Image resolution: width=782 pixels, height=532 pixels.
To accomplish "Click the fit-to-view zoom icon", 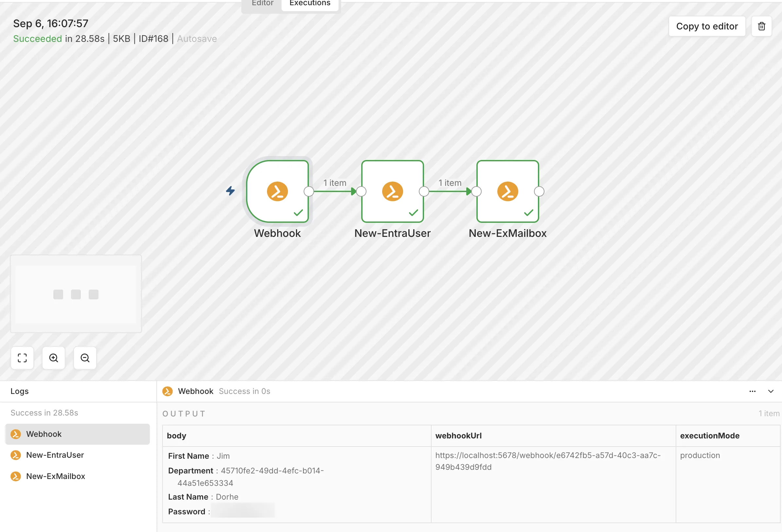I will (22, 358).
